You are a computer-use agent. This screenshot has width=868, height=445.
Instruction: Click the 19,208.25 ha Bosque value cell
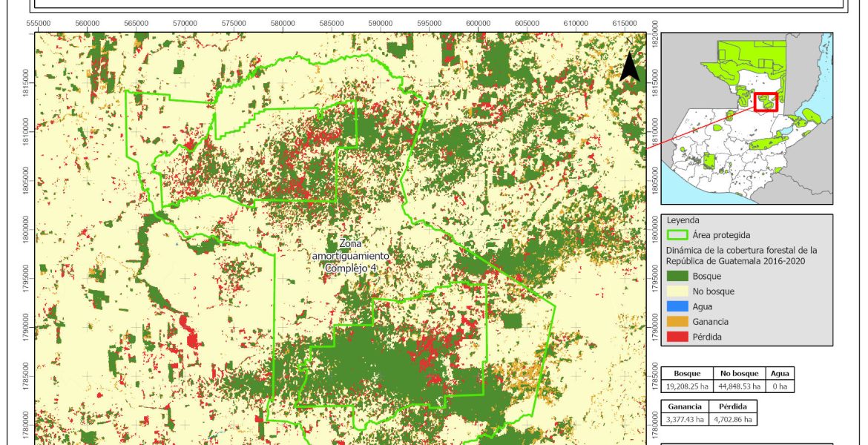687,386
